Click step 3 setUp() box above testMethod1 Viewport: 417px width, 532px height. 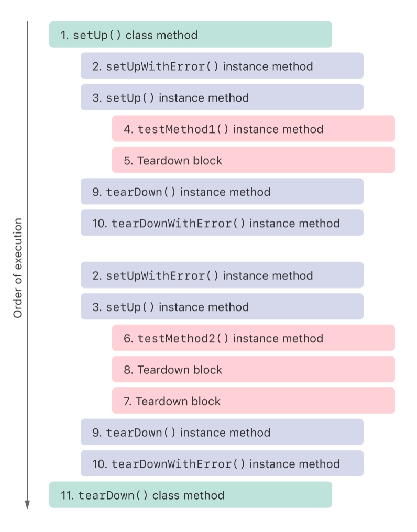[222, 97]
